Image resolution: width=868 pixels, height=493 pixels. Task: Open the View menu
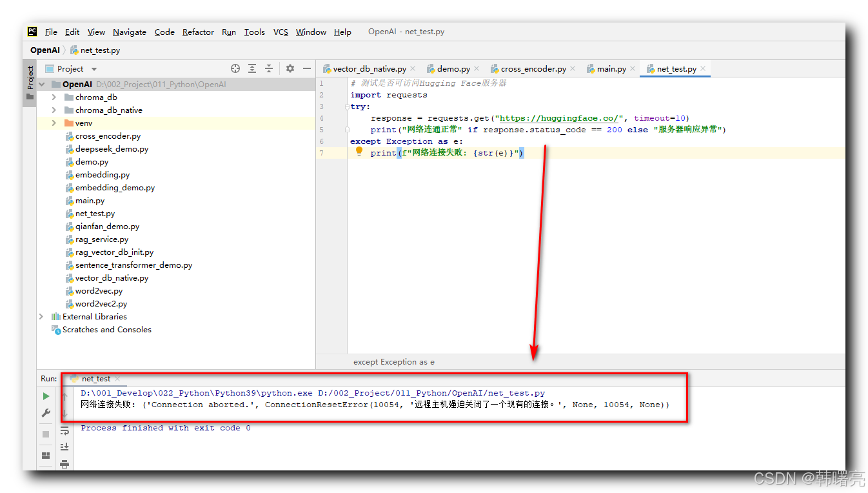(96, 32)
